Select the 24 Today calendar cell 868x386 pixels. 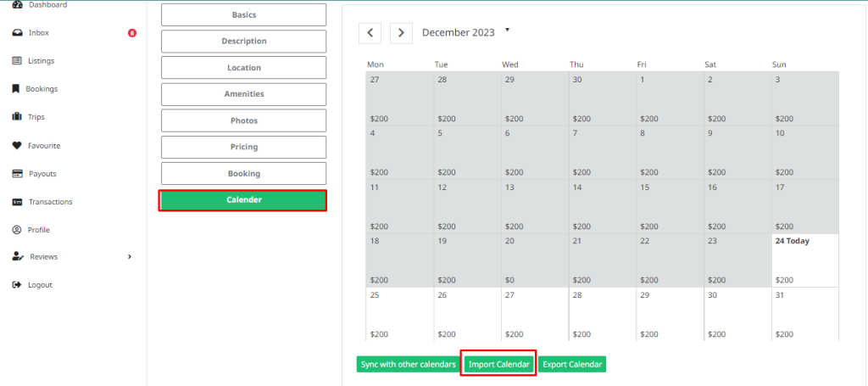pos(804,260)
